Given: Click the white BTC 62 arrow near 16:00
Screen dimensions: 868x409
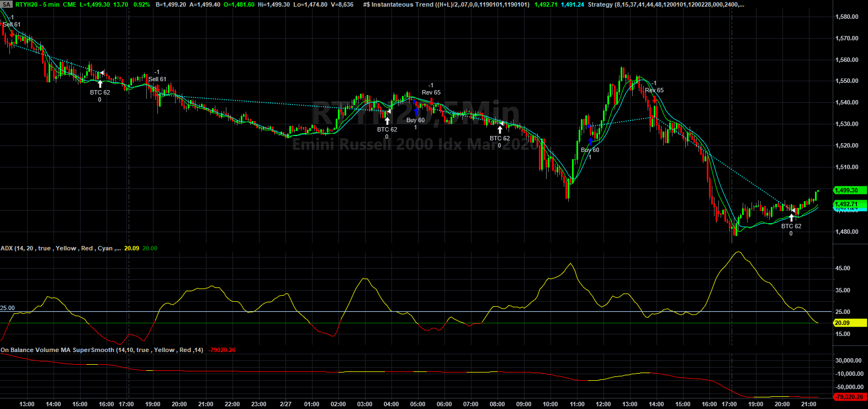Looking at the screenshot, I should [x=100, y=84].
